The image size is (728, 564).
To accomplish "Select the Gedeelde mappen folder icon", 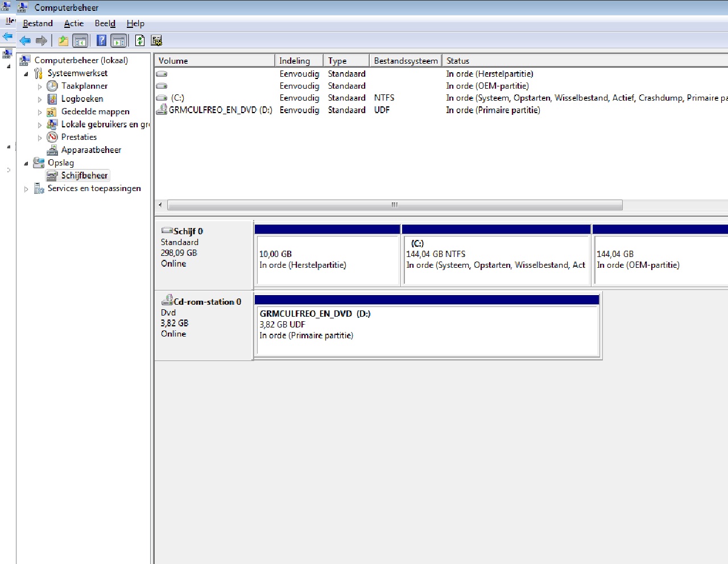I will tap(52, 111).
